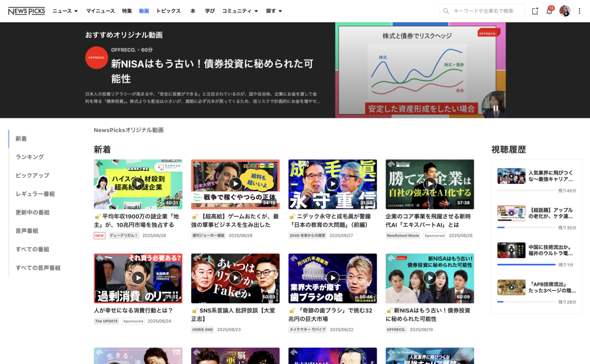The image size is (590, 364).
Task: Play the 歯ブラシの嘘 video thumbnail
Action: pos(333,278)
